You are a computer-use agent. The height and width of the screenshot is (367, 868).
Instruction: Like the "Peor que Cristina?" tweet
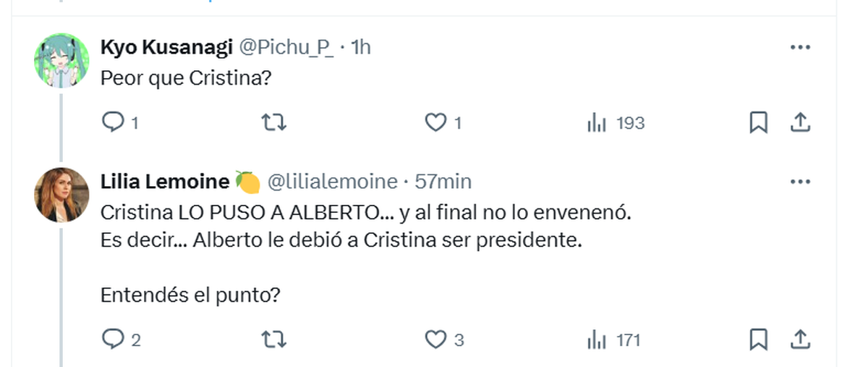click(x=435, y=124)
